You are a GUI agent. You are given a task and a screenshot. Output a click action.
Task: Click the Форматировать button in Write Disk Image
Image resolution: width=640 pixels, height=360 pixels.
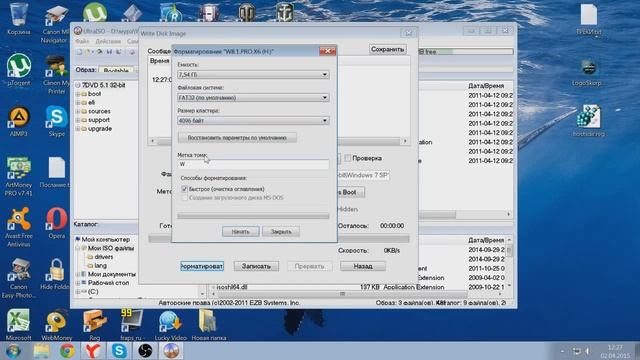coord(202,266)
